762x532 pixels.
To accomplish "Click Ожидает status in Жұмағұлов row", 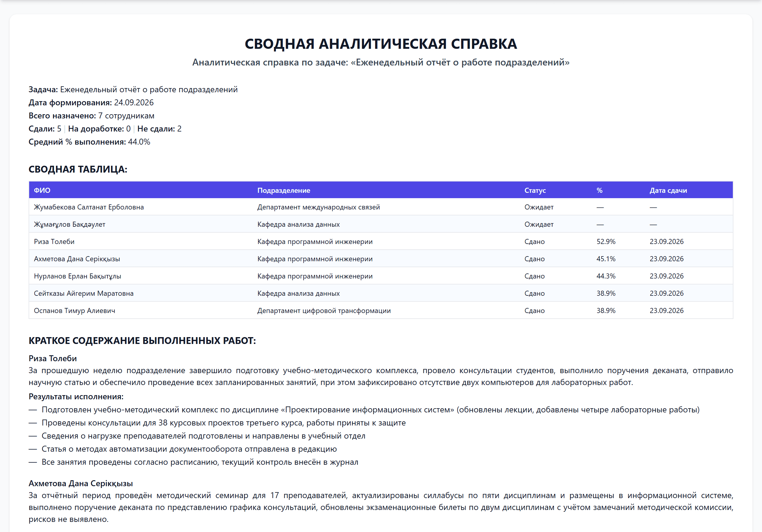I will pyautogui.click(x=539, y=224).
